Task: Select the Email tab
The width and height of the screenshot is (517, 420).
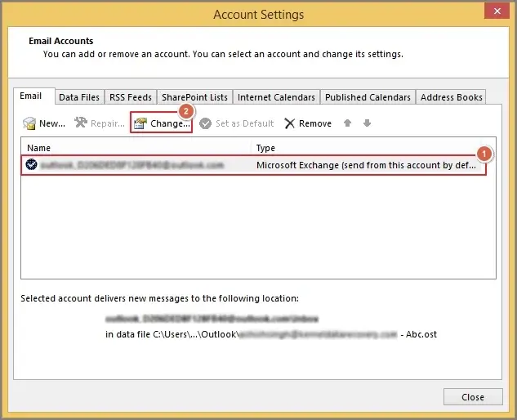Action: pos(31,96)
